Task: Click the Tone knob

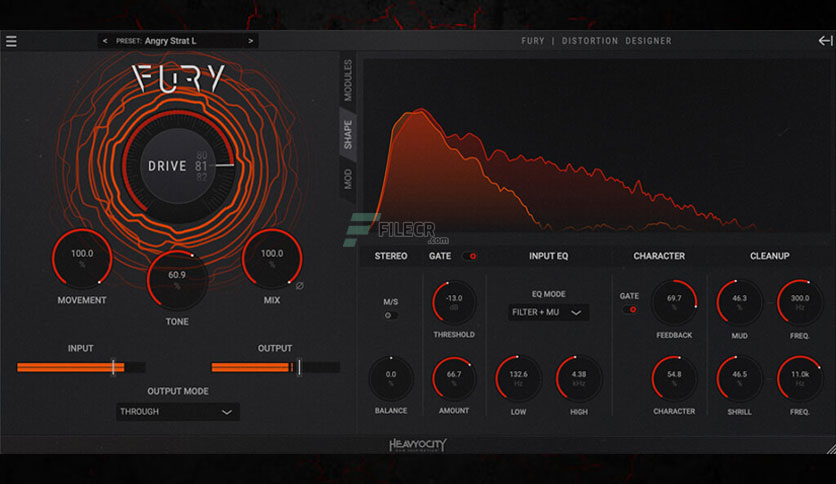Action: [177, 280]
